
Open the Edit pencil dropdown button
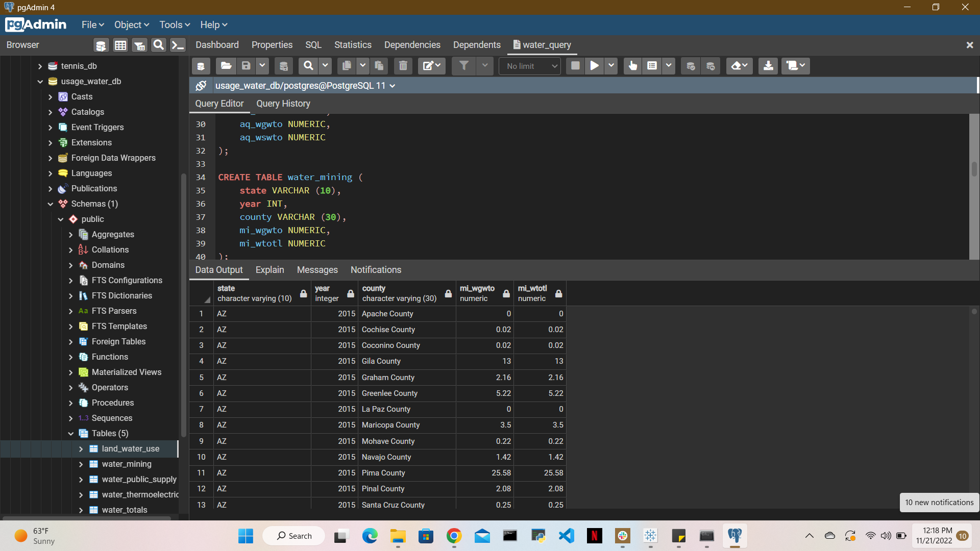pyautogui.click(x=432, y=66)
